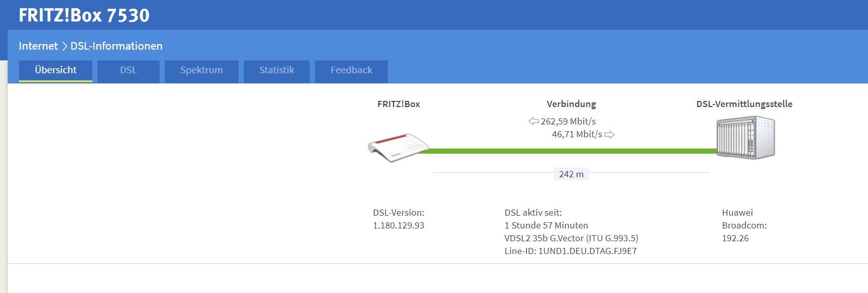The height and width of the screenshot is (293, 868).
Task: Click the DSL-Informationen breadcrumb
Action: tap(116, 46)
